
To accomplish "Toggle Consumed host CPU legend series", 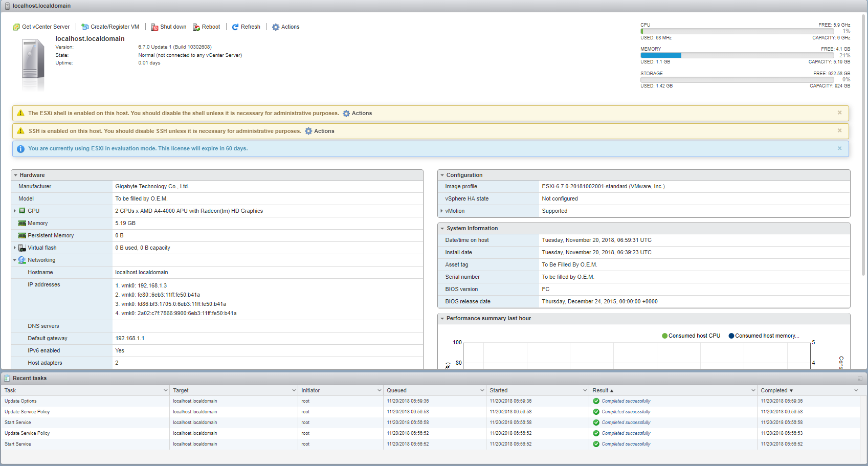I will [x=691, y=336].
